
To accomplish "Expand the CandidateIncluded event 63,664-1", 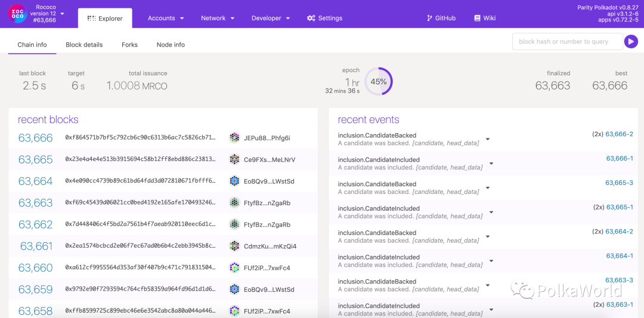I will pyautogui.click(x=491, y=261).
